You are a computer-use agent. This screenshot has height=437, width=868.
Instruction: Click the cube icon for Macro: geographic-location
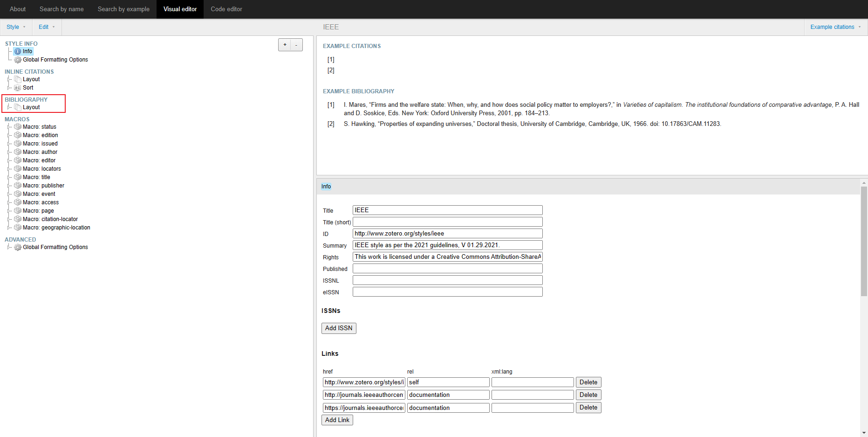click(18, 228)
